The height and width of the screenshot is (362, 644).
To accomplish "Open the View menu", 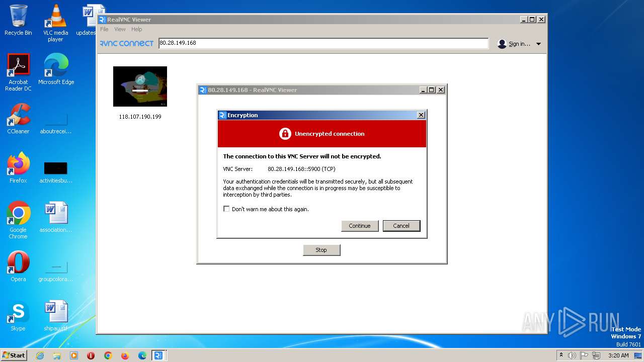I will point(120,29).
